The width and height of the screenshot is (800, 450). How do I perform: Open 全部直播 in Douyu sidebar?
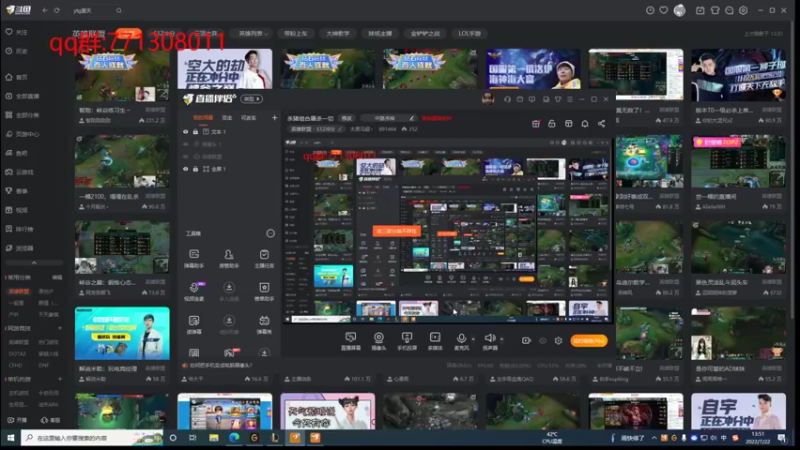pos(22,96)
